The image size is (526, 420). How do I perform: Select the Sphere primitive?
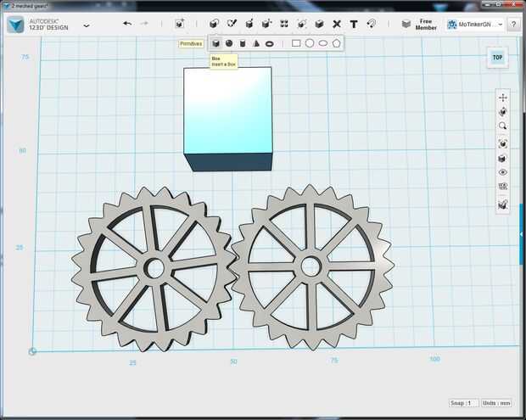(229, 43)
